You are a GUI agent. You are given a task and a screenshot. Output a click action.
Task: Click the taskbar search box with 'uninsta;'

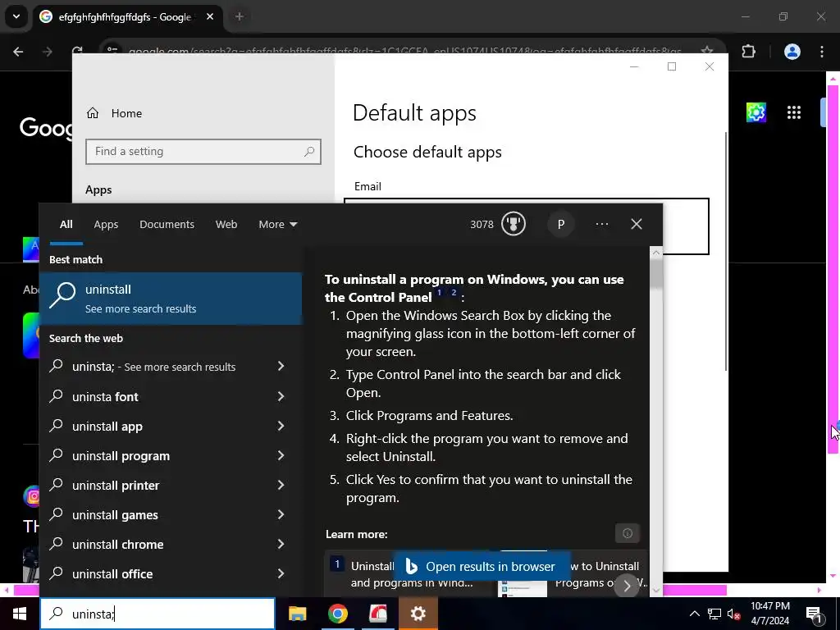[x=157, y=614]
